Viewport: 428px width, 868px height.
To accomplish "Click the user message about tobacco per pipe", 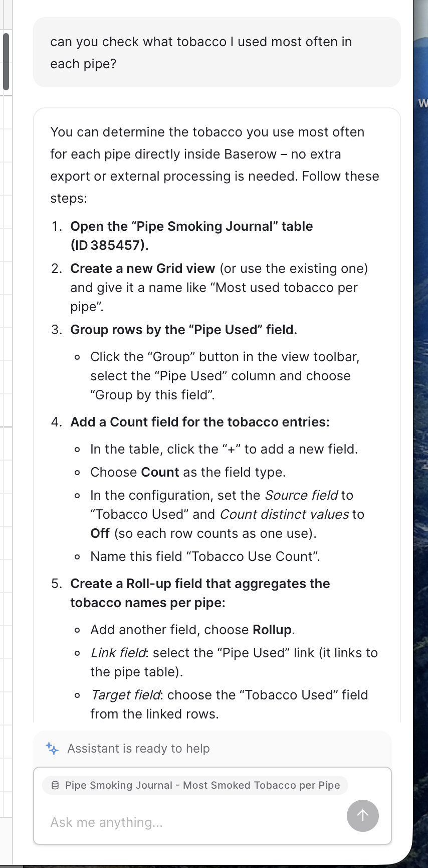I will tap(201, 53).
